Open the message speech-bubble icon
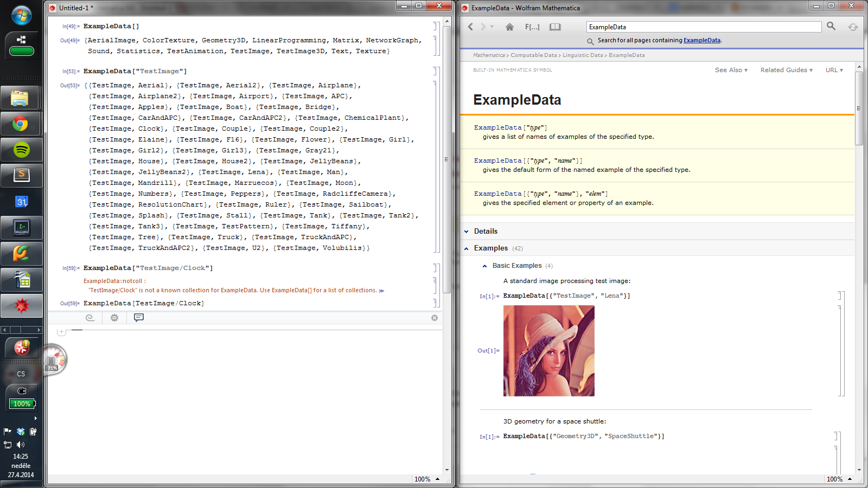The height and width of the screenshot is (488, 868). coord(139,318)
